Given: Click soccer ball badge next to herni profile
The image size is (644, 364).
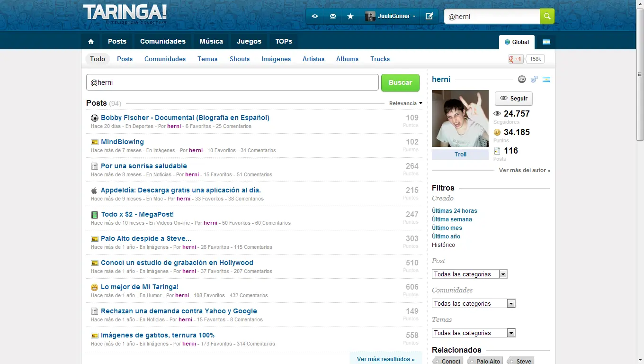Looking at the screenshot, I should 522,79.
